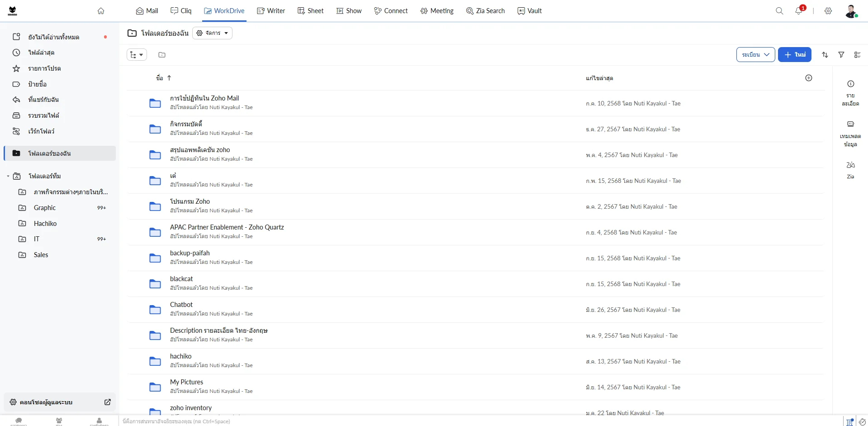Click the search magnifier icon

tap(779, 11)
